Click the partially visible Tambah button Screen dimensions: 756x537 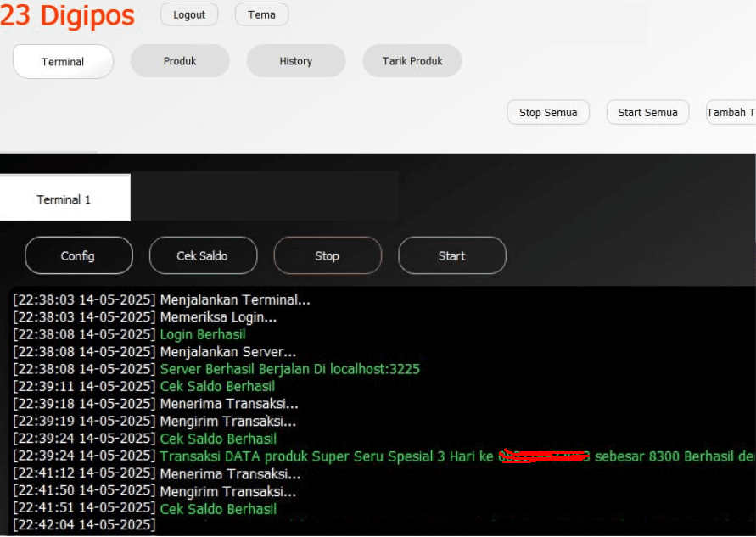click(x=731, y=112)
